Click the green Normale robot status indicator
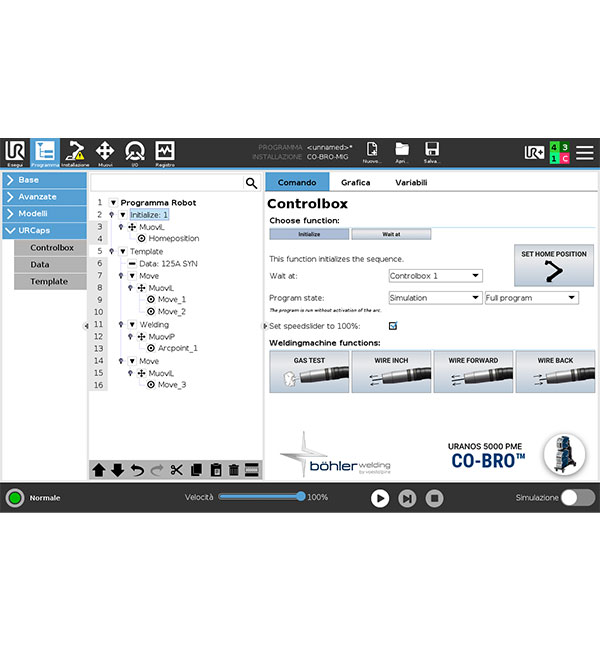The image size is (600, 650). tap(15, 497)
